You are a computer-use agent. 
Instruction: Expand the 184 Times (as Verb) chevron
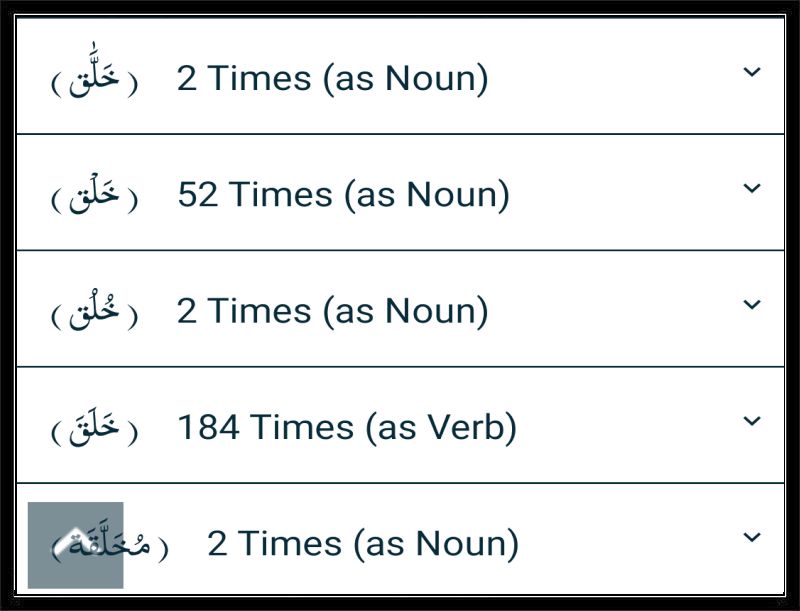coord(752,421)
